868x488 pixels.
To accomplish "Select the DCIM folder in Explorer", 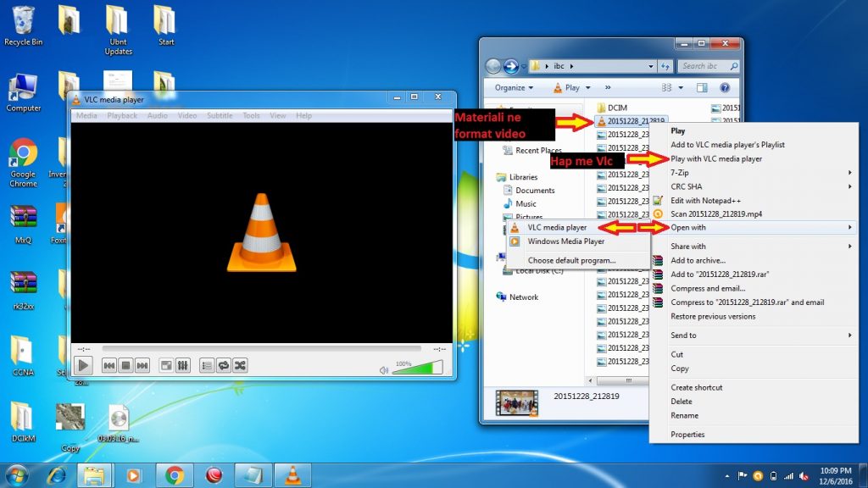I will point(611,108).
